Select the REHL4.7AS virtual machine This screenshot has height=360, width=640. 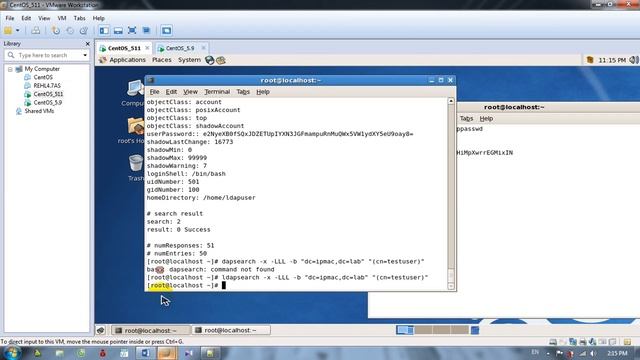click(47, 86)
